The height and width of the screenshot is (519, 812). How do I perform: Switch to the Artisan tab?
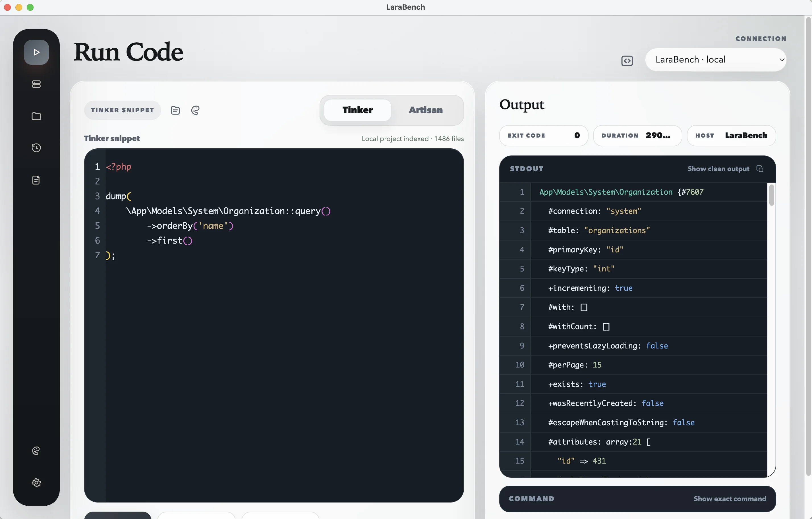click(426, 110)
